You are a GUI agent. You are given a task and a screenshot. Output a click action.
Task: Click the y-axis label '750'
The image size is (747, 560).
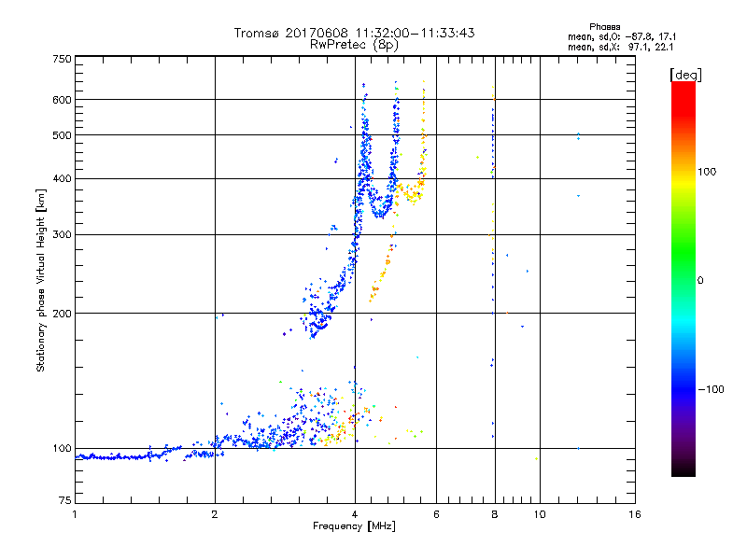(62, 59)
